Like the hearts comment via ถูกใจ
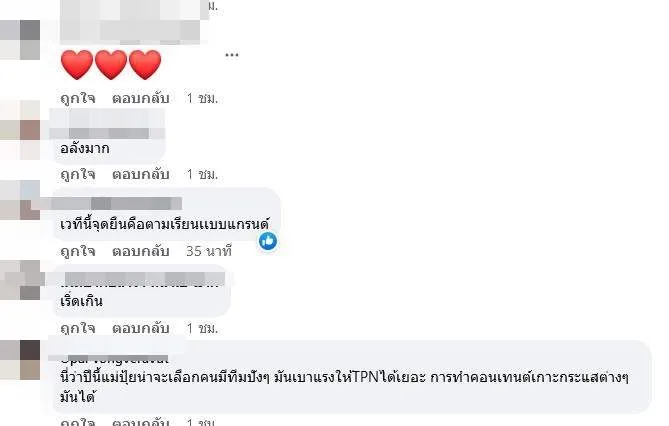The width and height of the screenshot is (669, 426). tap(78, 99)
